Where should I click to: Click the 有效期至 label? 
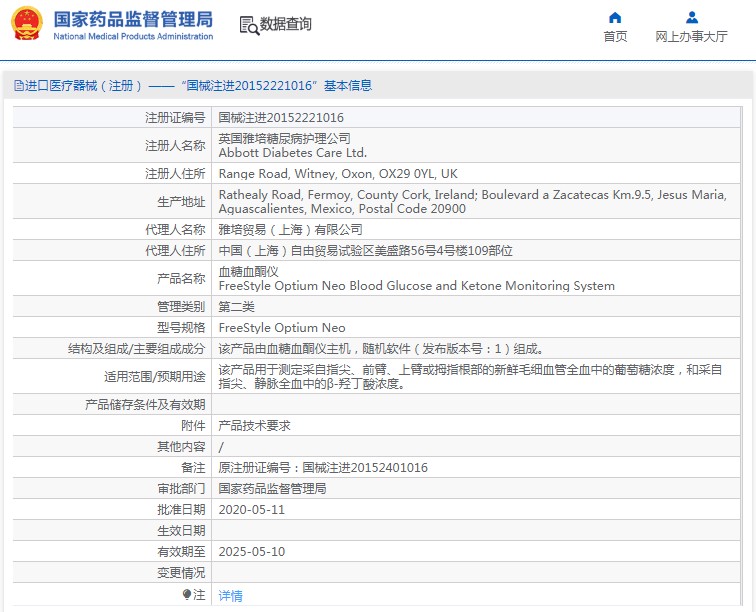pyautogui.click(x=181, y=552)
